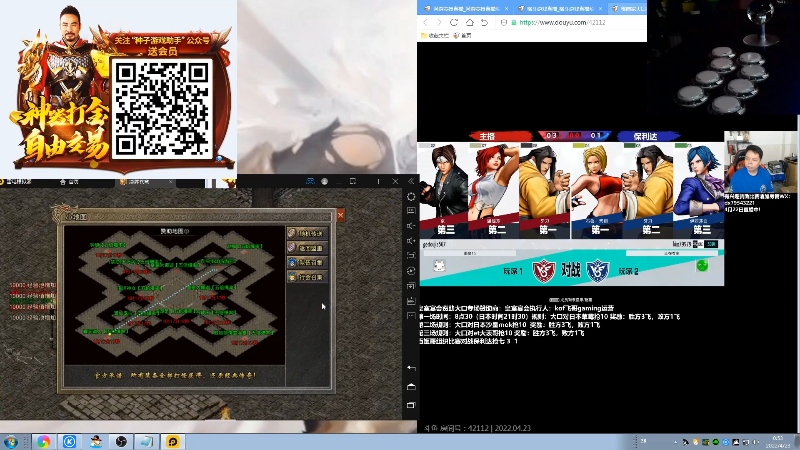Click fourth button beside minimap panel
This screenshot has width=800, height=450.
(307, 277)
